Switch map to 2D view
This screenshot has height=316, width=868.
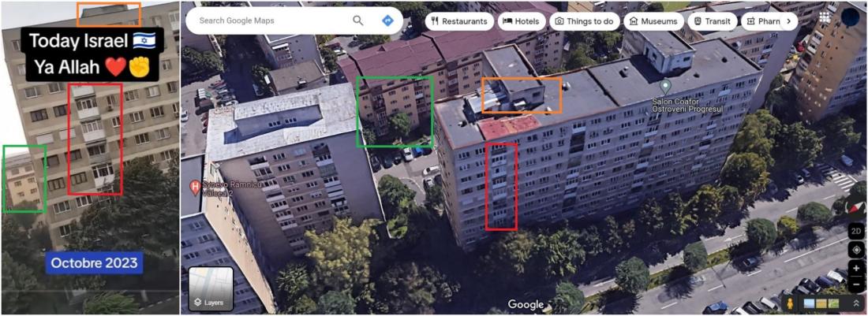(x=856, y=230)
